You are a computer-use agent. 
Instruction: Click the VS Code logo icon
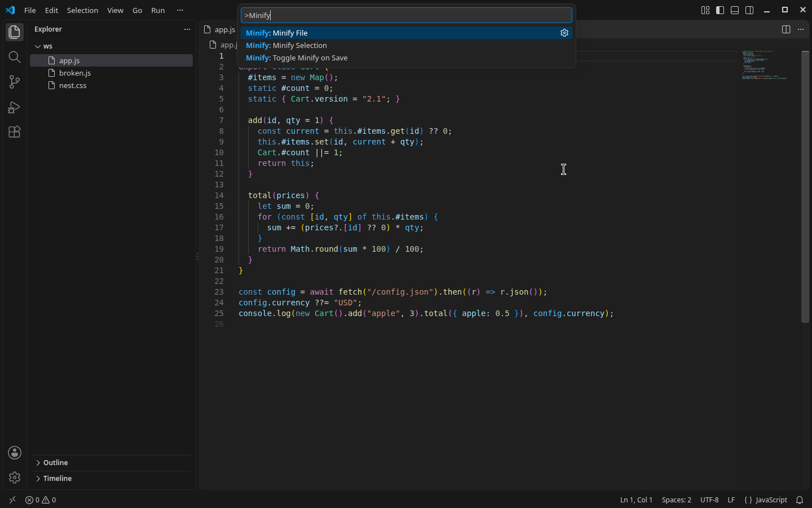coord(10,10)
